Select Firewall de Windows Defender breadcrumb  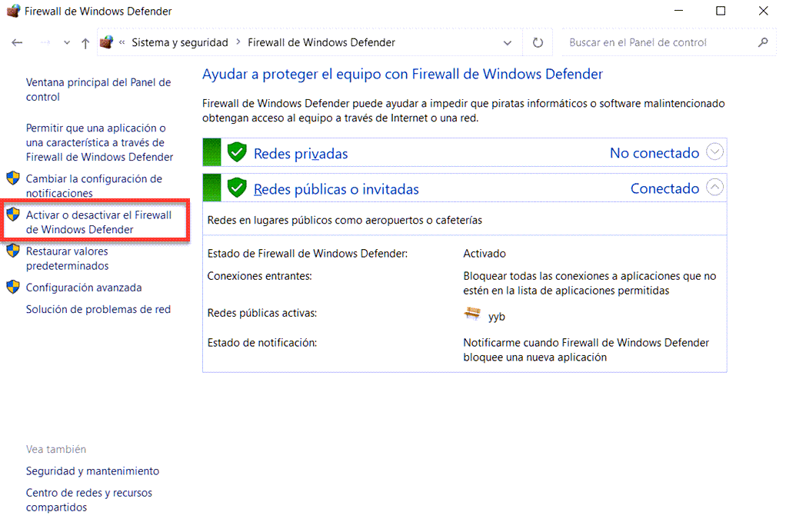tap(321, 42)
